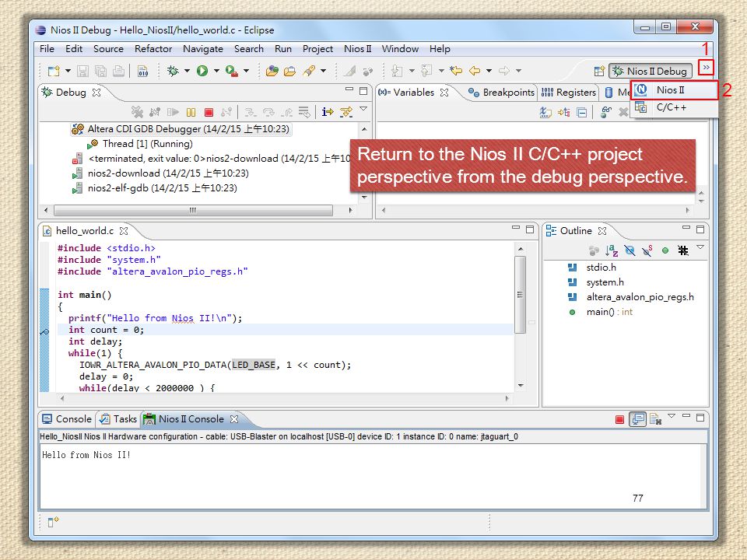
Task: Close the Nios II Console tab
Action: click(234, 419)
